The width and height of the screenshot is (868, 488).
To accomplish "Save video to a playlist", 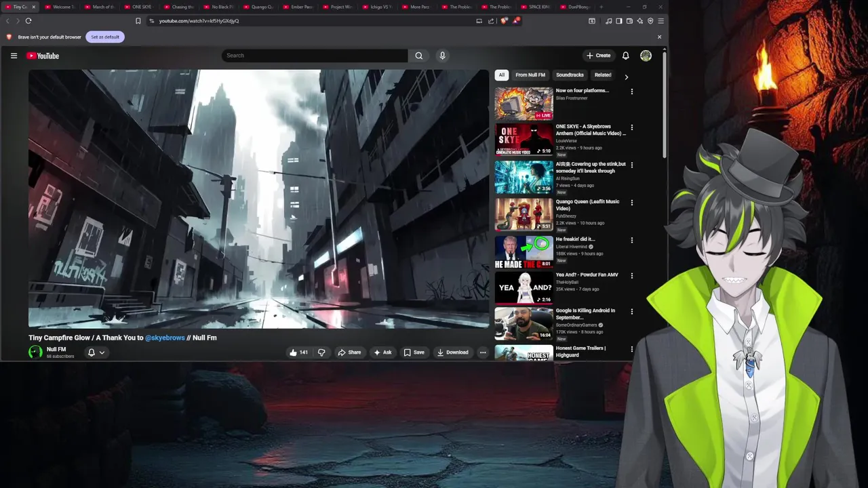I will click(414, 352).
